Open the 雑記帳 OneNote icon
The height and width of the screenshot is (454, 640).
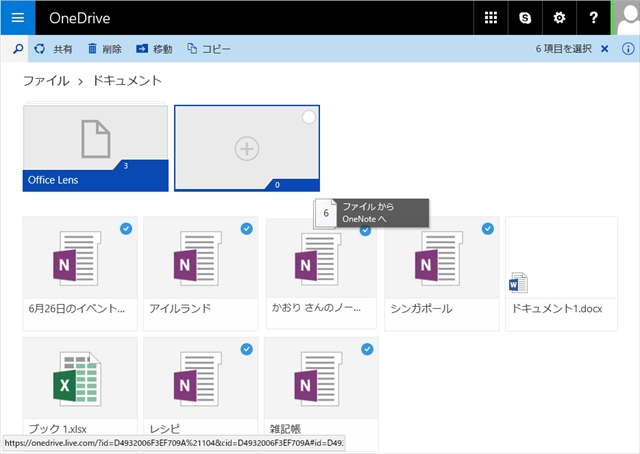pos(318,379)
